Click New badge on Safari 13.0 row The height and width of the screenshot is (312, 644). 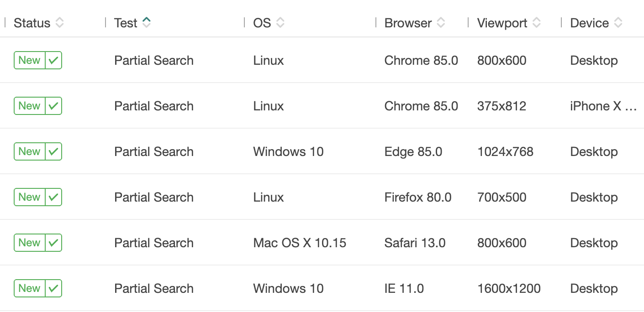[29, 243]
